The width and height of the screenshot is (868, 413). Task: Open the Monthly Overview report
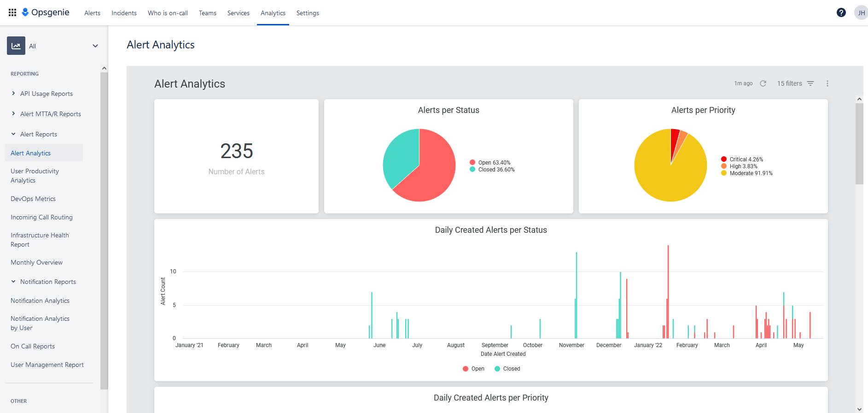36,262
